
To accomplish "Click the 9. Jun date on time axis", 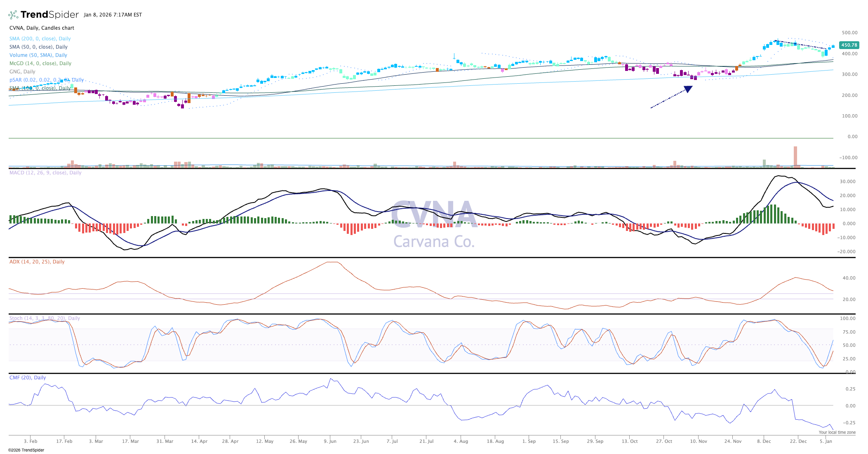I will click(330, 441).
